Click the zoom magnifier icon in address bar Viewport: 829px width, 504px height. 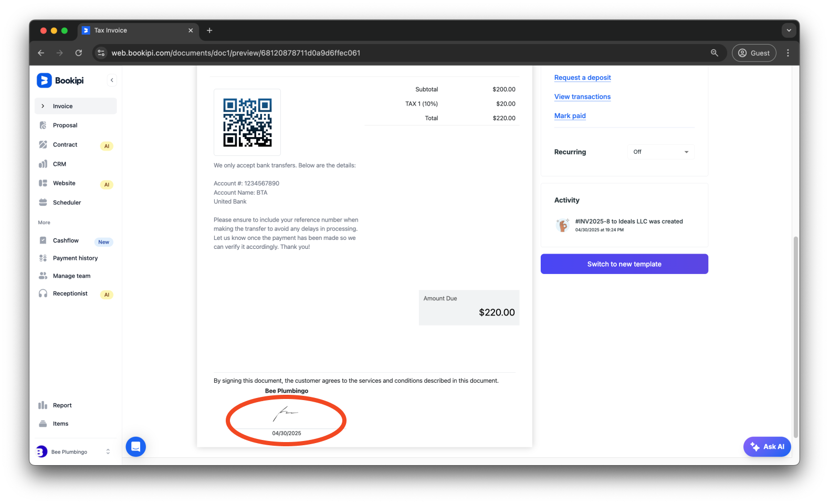pos(715,53)
